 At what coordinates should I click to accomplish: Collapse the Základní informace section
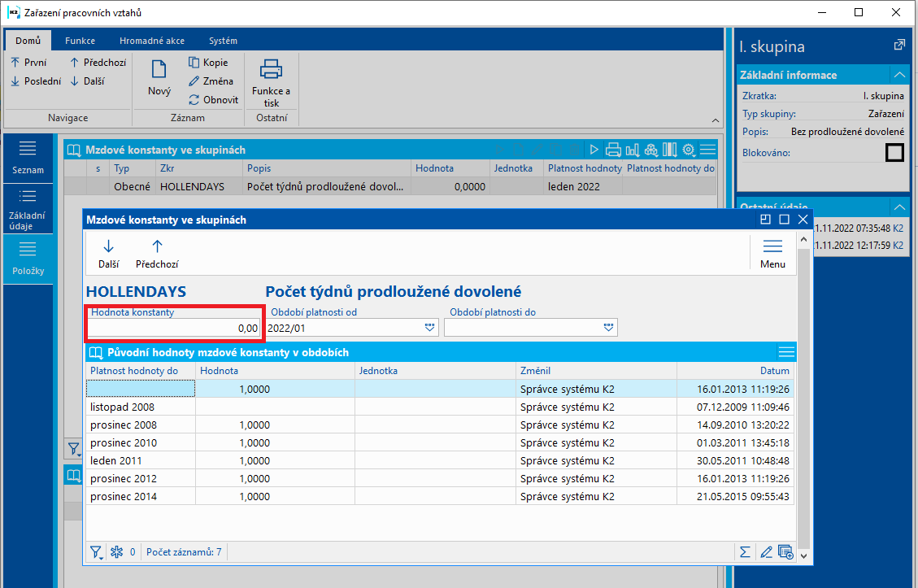pyautogui.click(x=898, y=75)
